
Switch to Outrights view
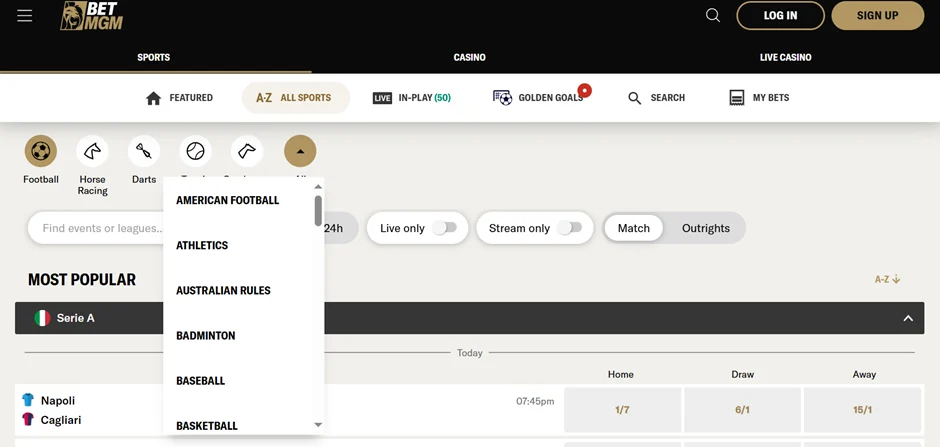pyautogui.click(x=705, y=228)
